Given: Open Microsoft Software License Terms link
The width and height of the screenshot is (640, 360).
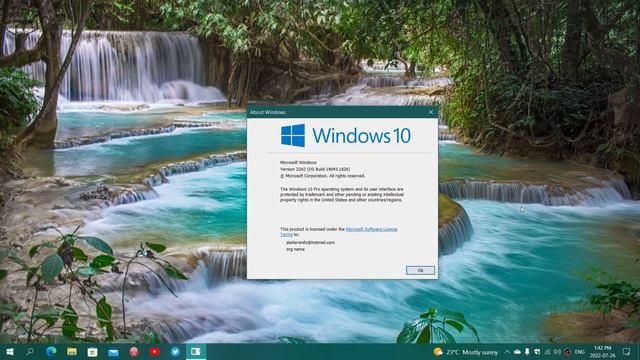Looking at the screenshot, I should pyautogui.click(x=371, y=229).
